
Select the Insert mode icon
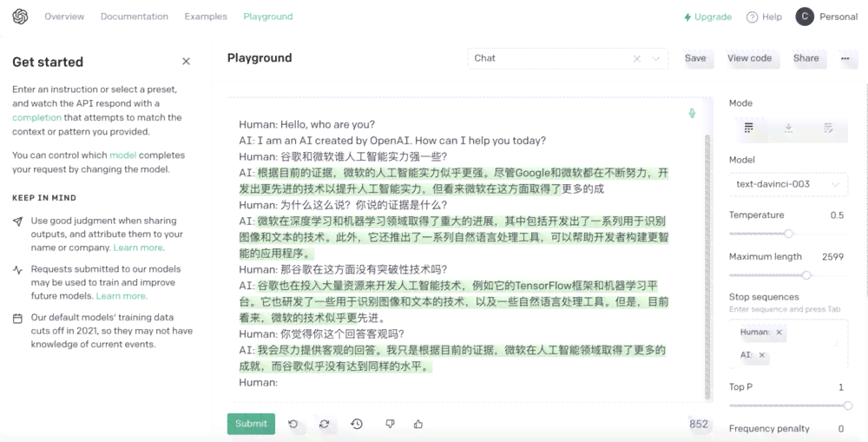(788, 128)
